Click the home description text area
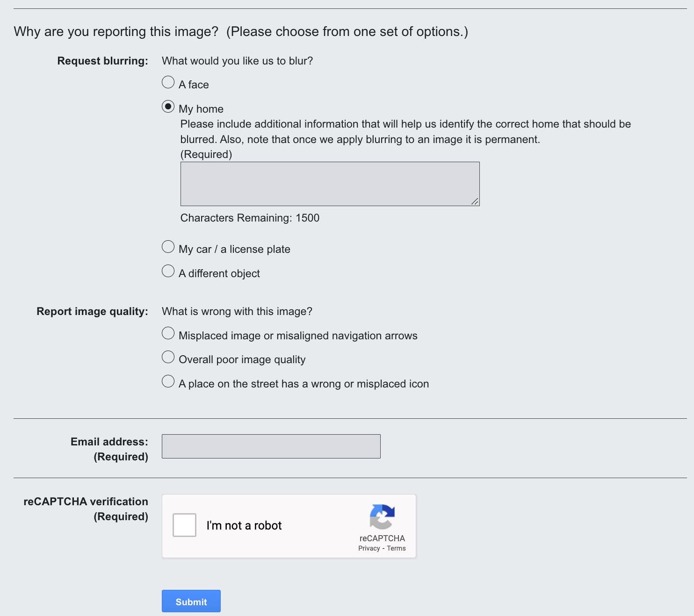The height and width of the screenshot is (616, 694). point(330,184)
